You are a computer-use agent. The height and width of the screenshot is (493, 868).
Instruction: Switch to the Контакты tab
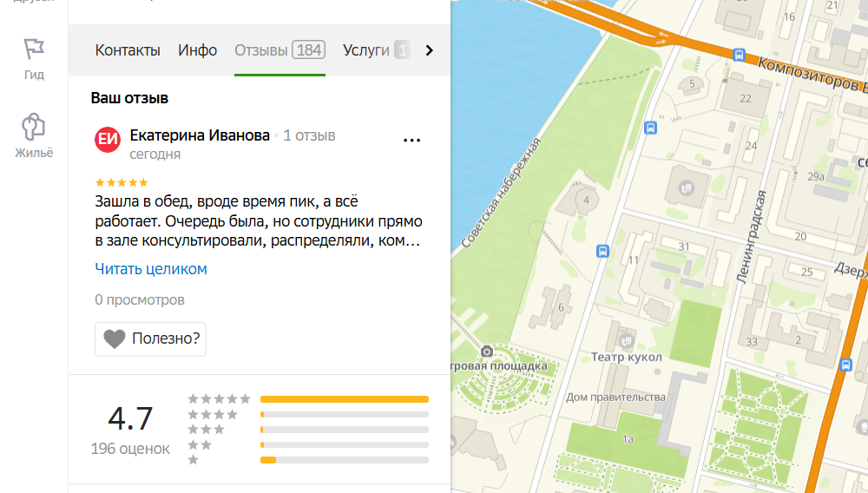pyautogui.click(x=128, y=50)
